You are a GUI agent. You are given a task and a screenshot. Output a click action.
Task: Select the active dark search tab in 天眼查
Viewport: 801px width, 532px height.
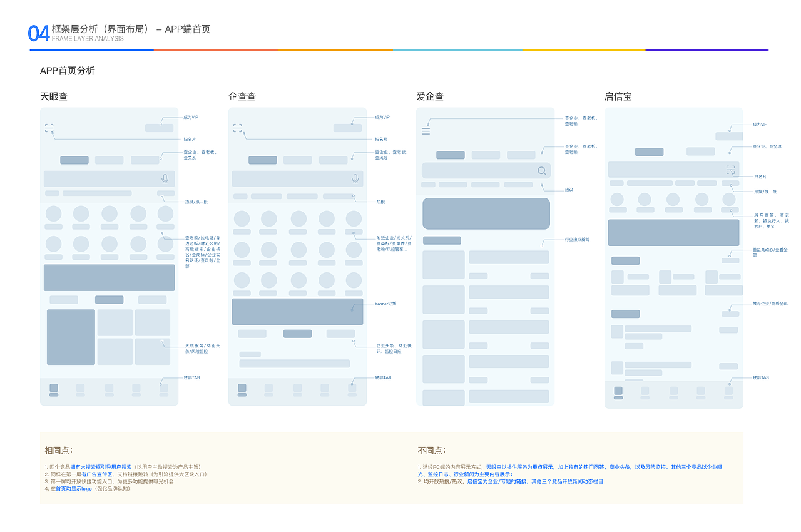[x=74, y=160]
